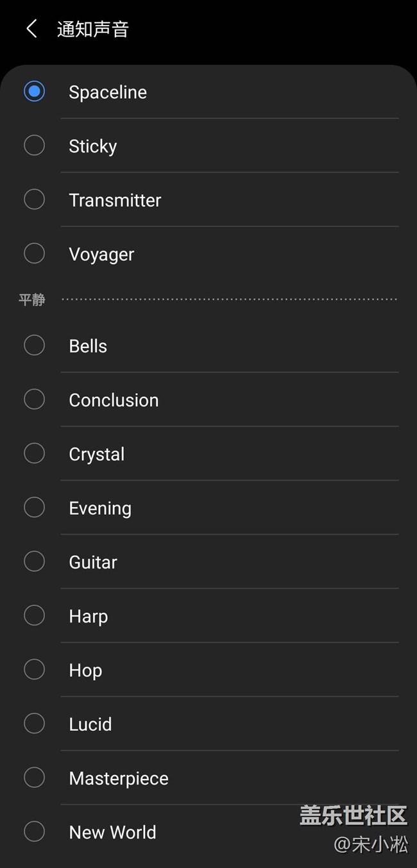The height and width of the screenshot is (868, 417).
Task: Pick the Lucid radio button
Action: [34, 724]
